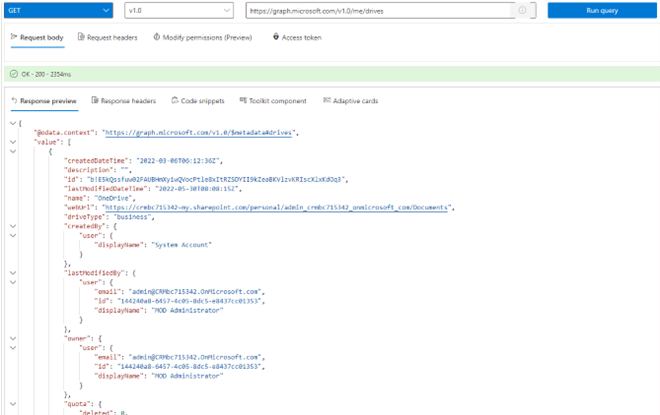The height and width of the screenshot is (415, 660).
Task: Click the info icon in URL bar
Action: [x=522, y=11]
